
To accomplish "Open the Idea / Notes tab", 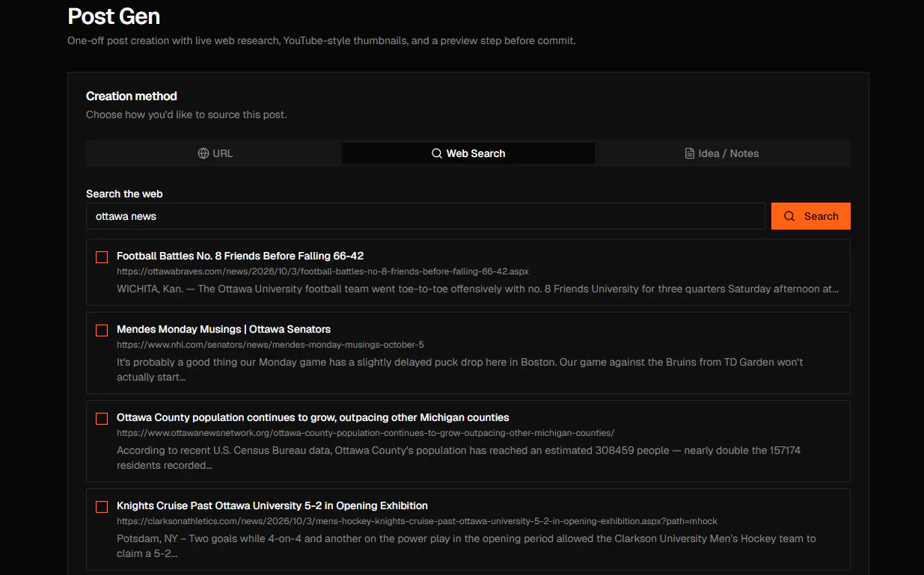I will (722, 153).
